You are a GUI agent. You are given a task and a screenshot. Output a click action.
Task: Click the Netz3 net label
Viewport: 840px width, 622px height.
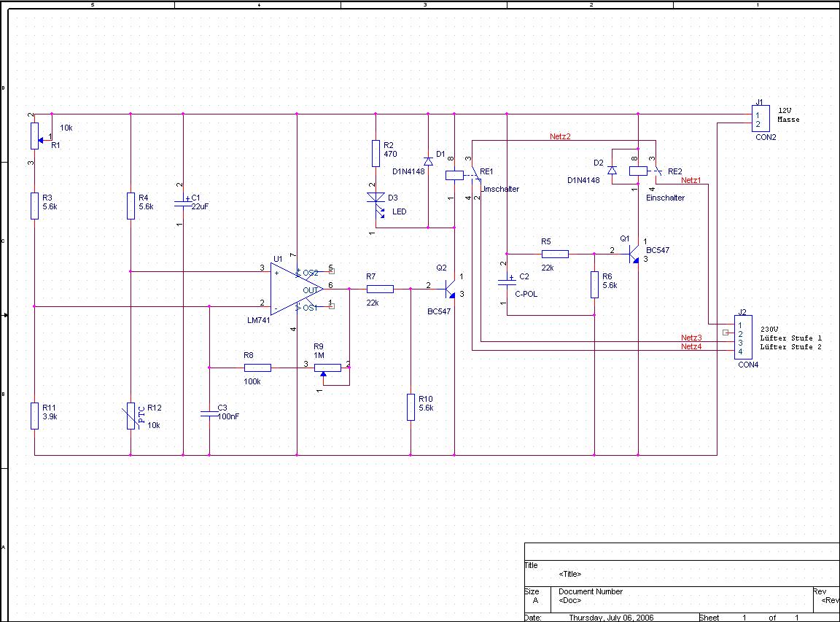[691, 338]
